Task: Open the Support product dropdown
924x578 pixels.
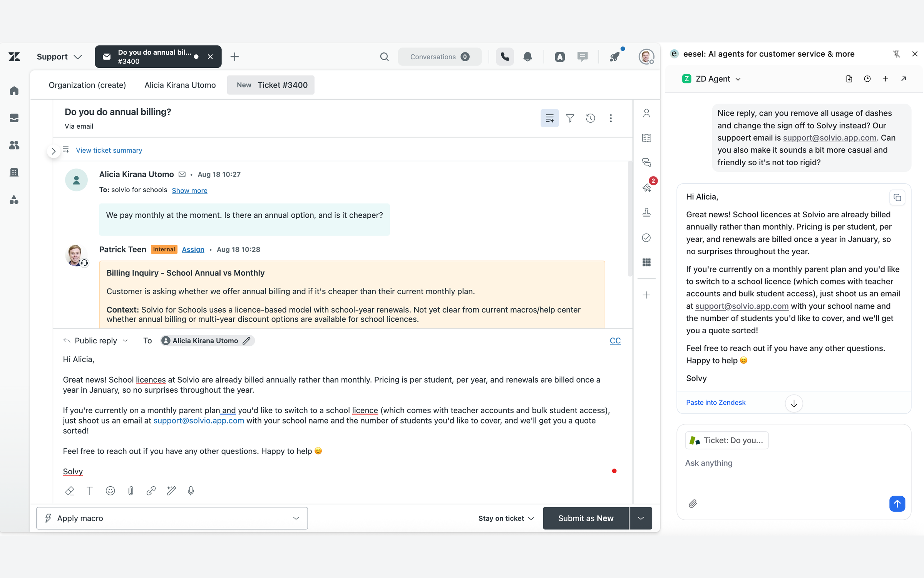Action: [x=59, y=57]
